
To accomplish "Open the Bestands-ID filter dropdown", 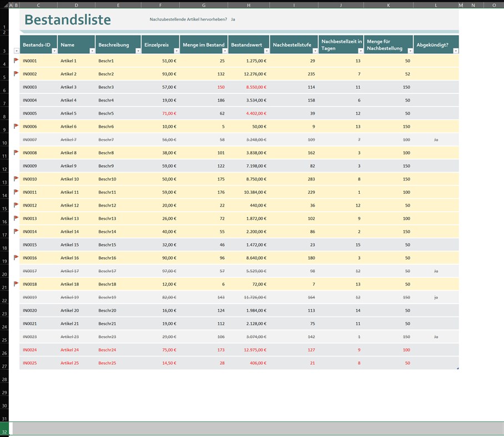I will pyautogui.click(x=54, y=51).
